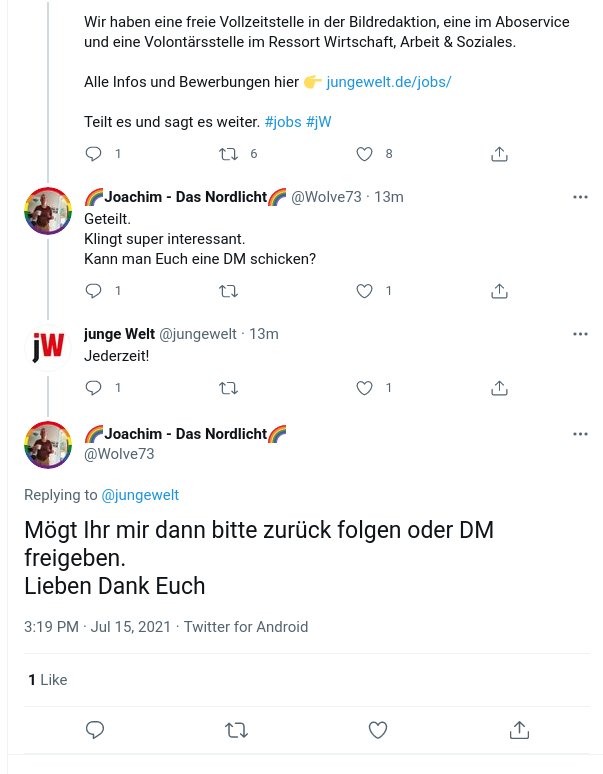Like the main tweet from Wolve73

[x=378, y=730]
